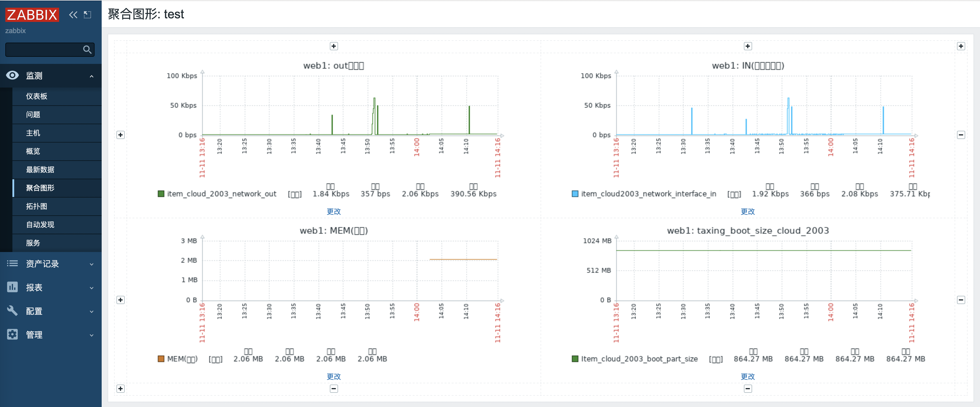Click the chart icon for 报表
The image size is (980, 407).
(x=12, y=287)
